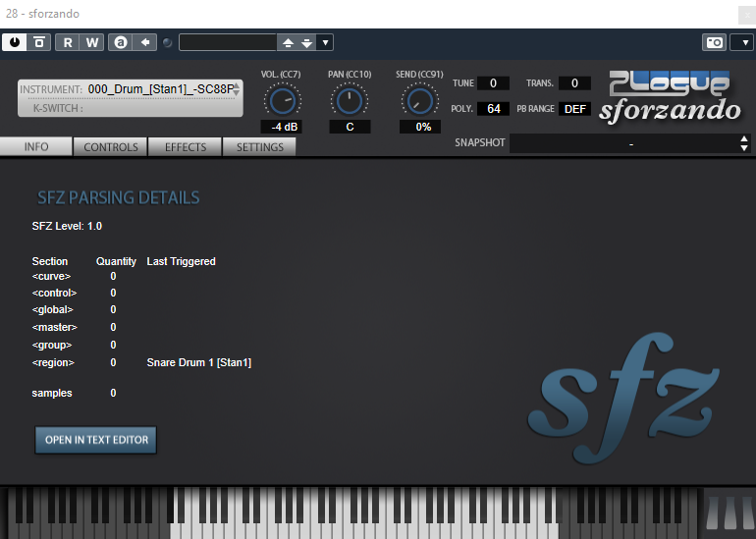Enable automation Write (W) button
This screenshot has height=539, width=756.
coord(92,42)
